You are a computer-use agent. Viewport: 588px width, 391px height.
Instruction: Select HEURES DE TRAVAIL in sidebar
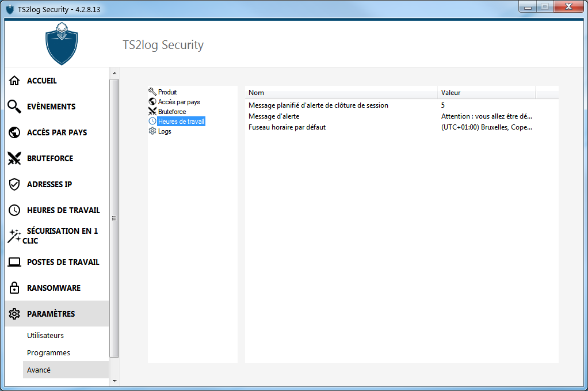point(57,210)
